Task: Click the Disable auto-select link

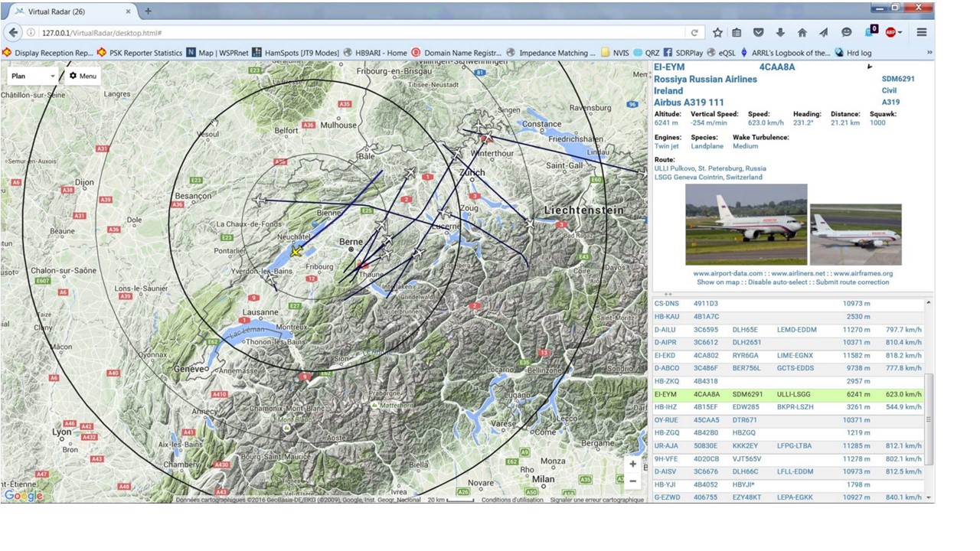Action: coord(776,282)
